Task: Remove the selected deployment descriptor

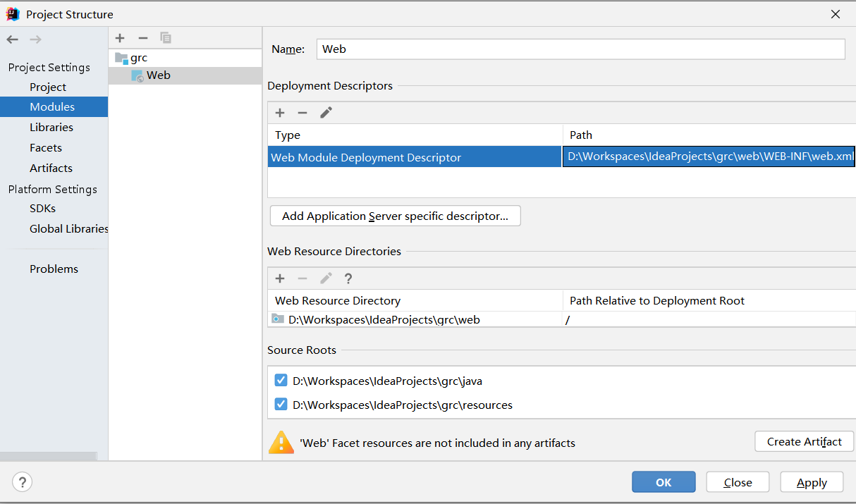Action: pos(302,113)
